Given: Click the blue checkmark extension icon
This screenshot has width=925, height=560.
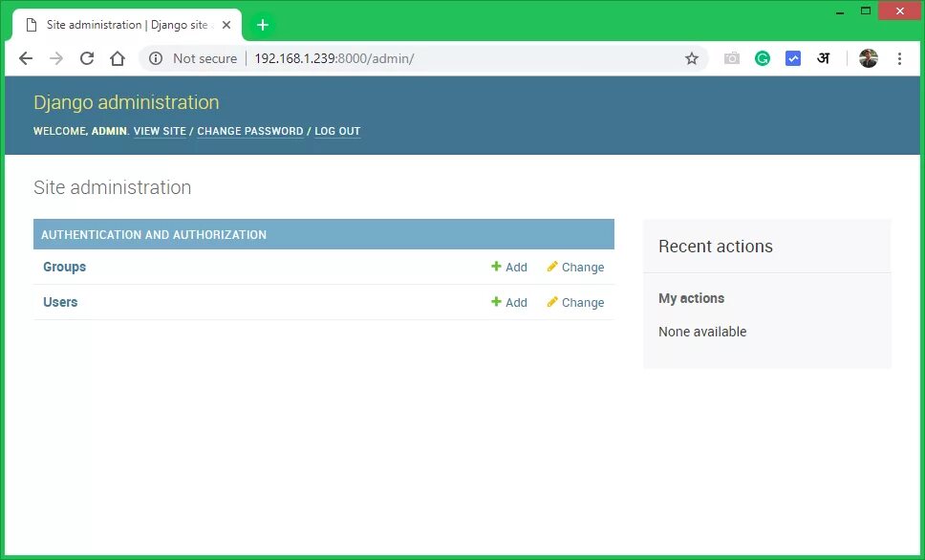Looking at the screenshot, I should tap(793, 58).
